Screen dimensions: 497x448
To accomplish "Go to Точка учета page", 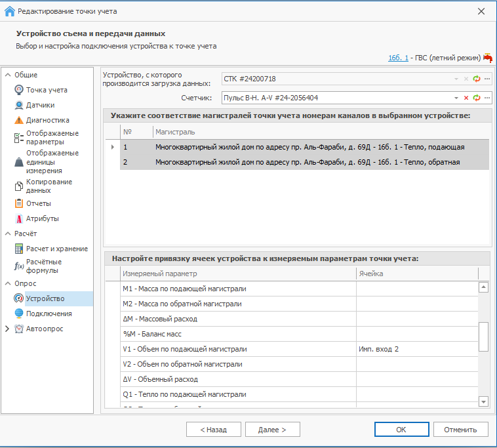I will 46,90.
